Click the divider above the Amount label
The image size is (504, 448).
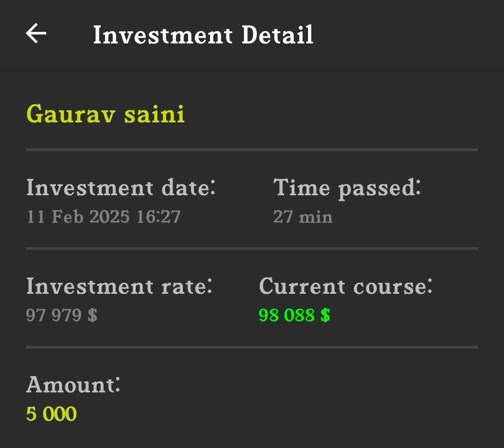click(x=252, y=347)
